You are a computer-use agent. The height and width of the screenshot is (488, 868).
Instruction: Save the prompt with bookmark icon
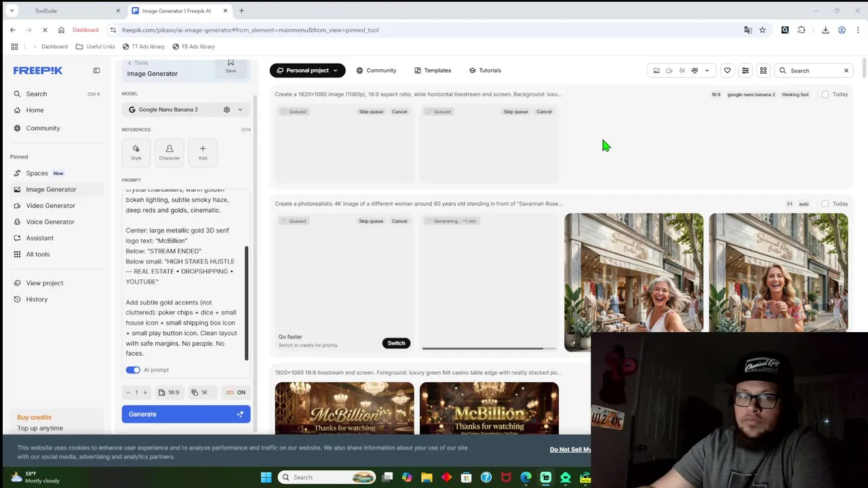pyautogui.click(x=231, y=66)
